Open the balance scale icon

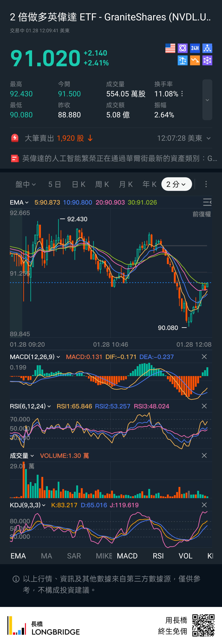[183, 61]
